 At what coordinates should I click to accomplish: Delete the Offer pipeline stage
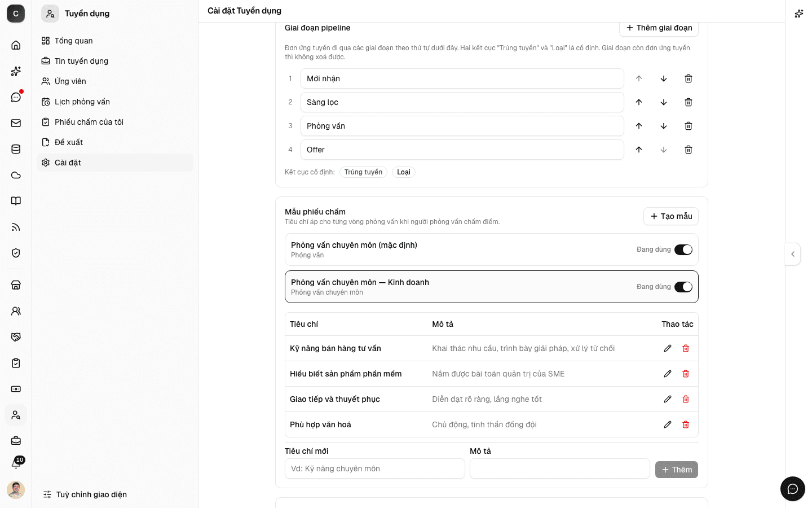(689, 150)
